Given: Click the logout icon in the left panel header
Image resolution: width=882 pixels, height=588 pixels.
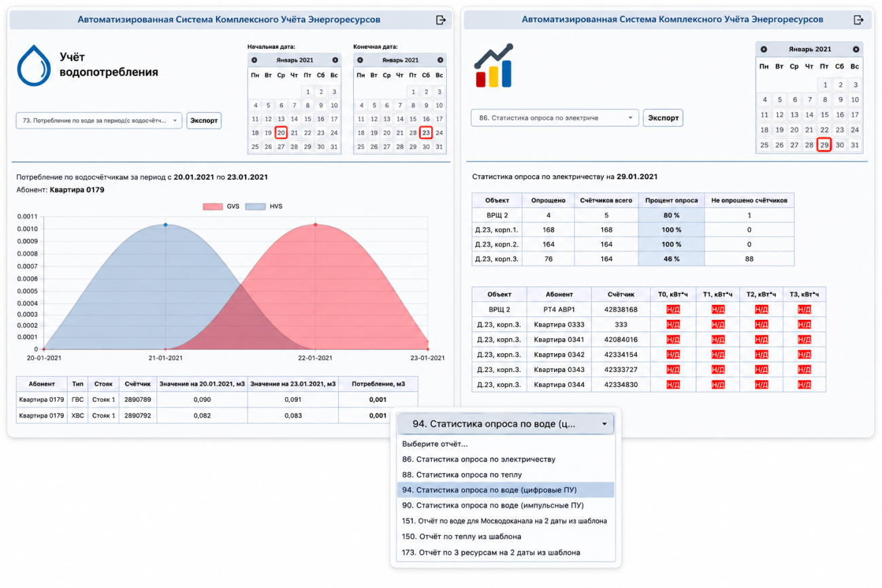Looking at the screenshot, I should point(441,20).
